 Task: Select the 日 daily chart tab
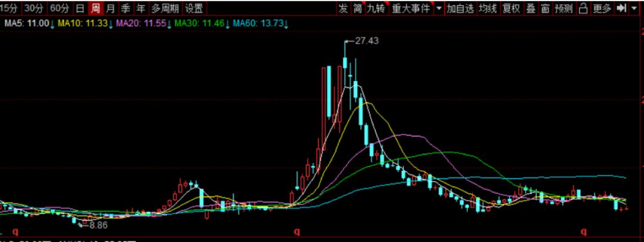(80, 8)
